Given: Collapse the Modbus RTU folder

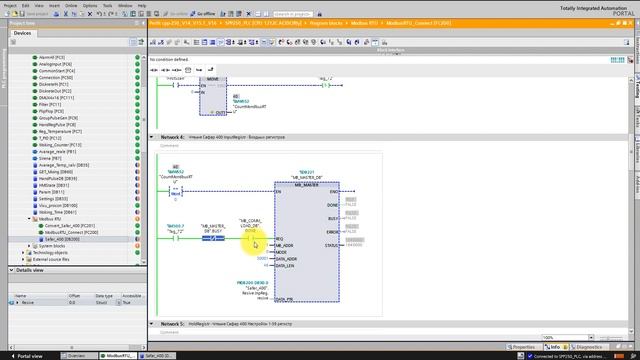Looking at the screenshot, I should [29, 219].
